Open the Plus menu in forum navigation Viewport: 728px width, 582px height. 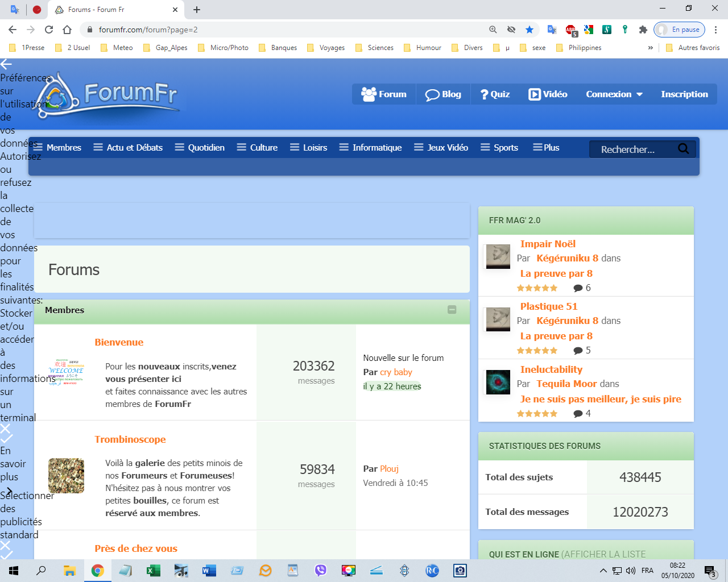(x=546, y=147)
